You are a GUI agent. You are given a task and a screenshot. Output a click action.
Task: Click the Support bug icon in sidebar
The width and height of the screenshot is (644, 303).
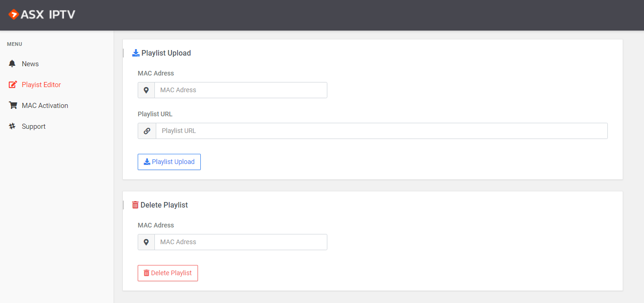coord(13,126)
